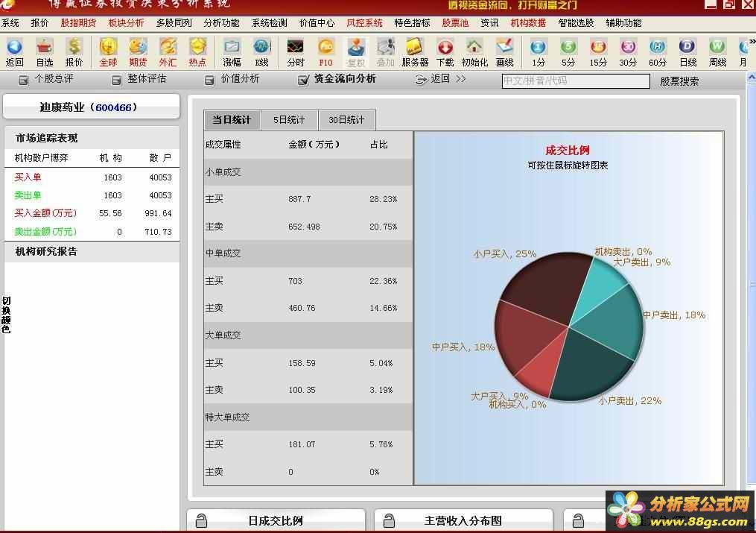Click the vertical scrollbar up arrow
Screen dimensions: 756x533
[752, 78]
